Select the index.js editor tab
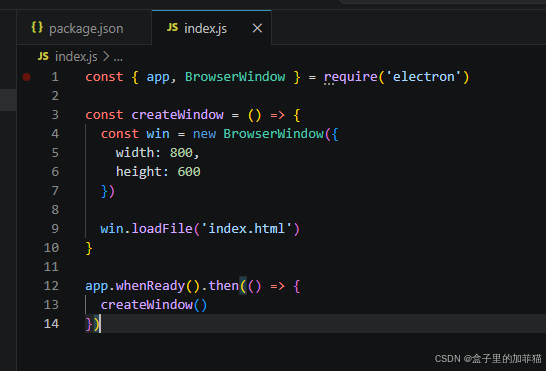The image size is (546, 371). (211, 28)
